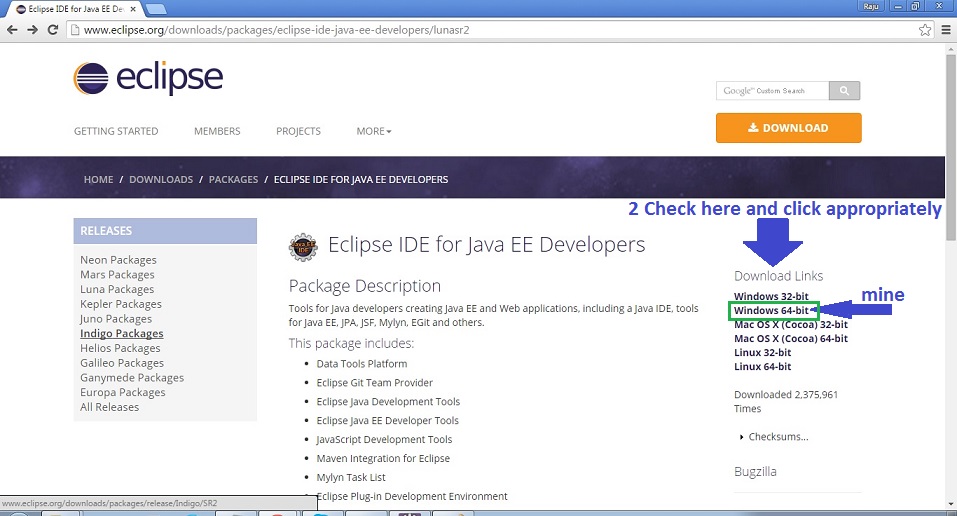Download the Windows 32-bit package

click(771, 296)
